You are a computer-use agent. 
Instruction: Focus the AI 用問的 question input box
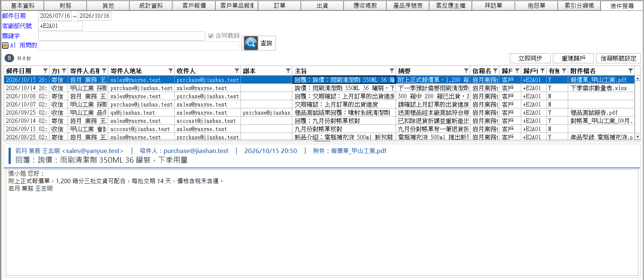(139, 46)
